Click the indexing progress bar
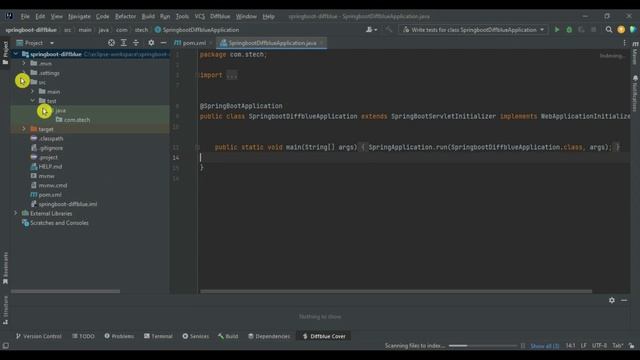This screenshot has height=360, width=640. coord(483,346)
